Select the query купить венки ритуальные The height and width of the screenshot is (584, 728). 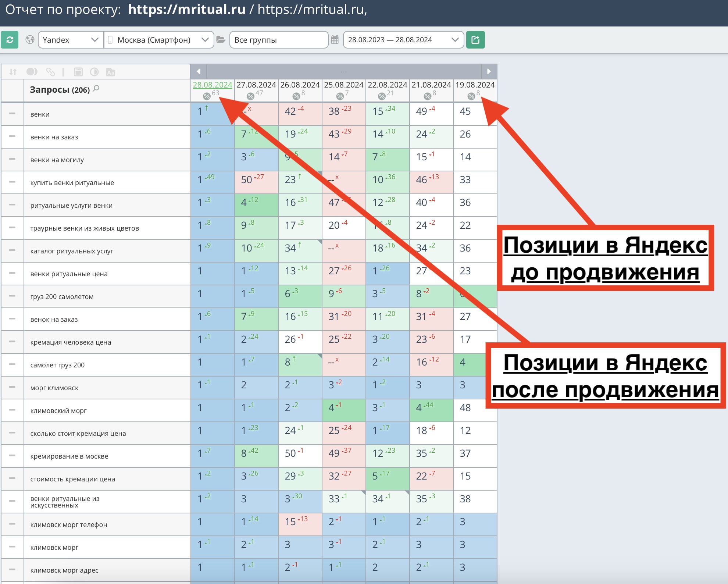tap(72, 183)
